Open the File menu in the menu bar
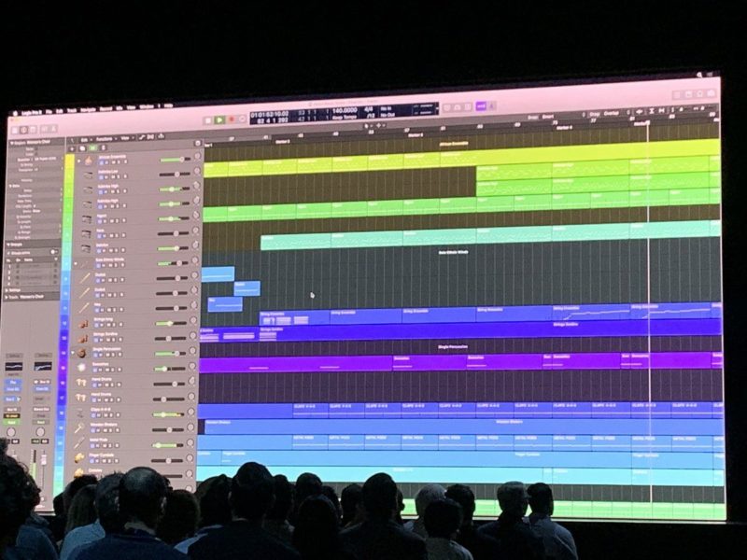Viewport: 747px width, 560px height. click(49, 112)
